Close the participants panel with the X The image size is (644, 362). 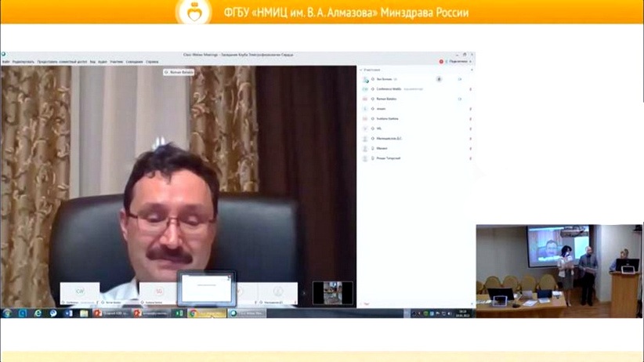point(471,71)
